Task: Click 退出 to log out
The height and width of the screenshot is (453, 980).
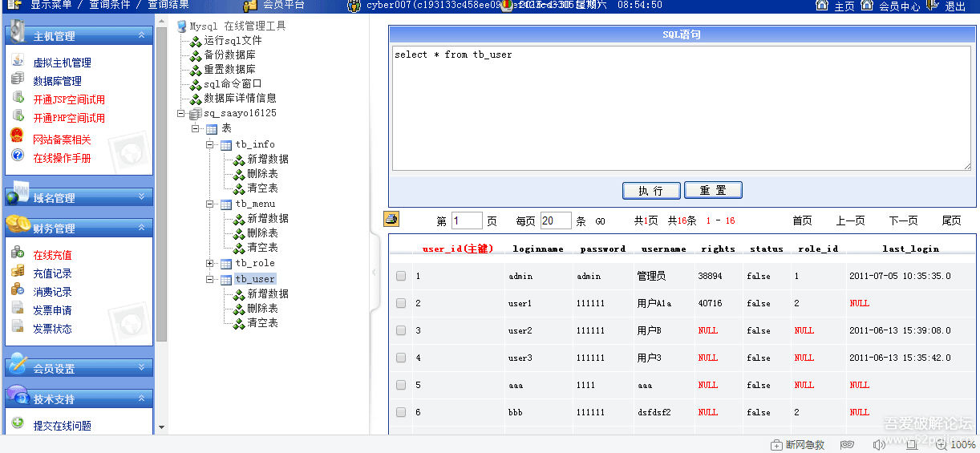Action: (955, 6)
